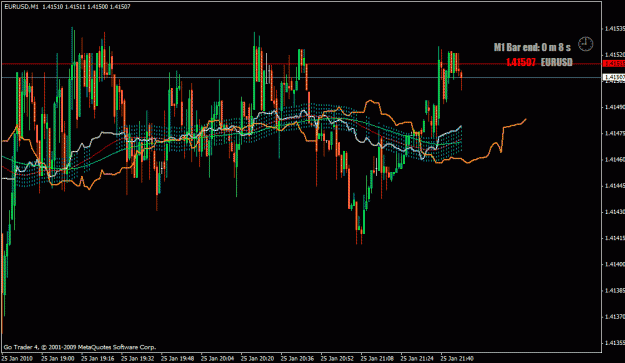Click the 1.41400 price axis label
The image size is (625, 363).
coord(615,264)
